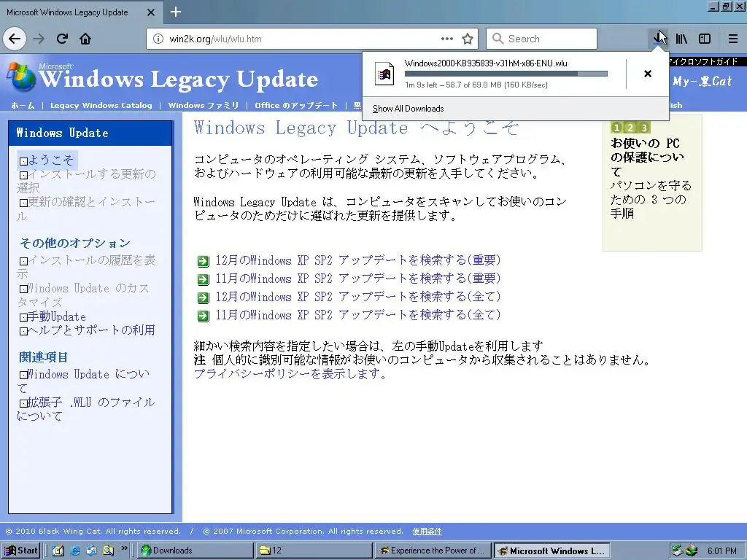Open Office のアップデート menu item

296,105
